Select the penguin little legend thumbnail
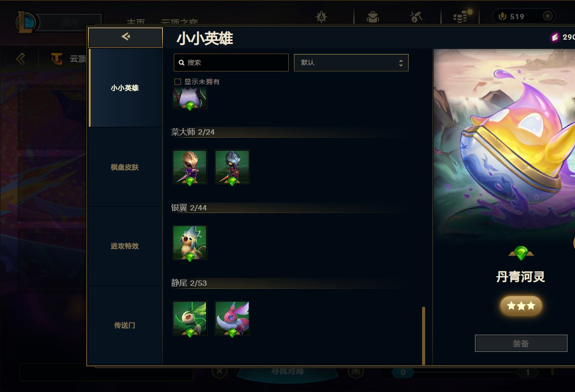This screenshot has height=392, width=575. coord(189,98)
